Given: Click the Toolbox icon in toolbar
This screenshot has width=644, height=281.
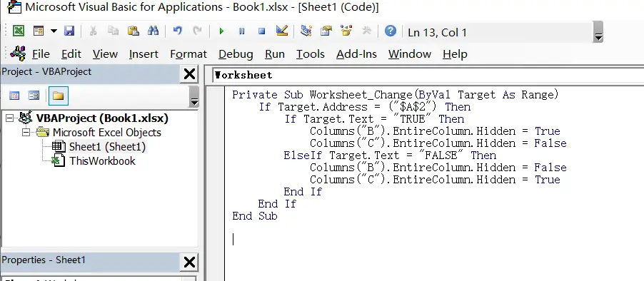Looking at the screenshot, I should coord(366,31).
